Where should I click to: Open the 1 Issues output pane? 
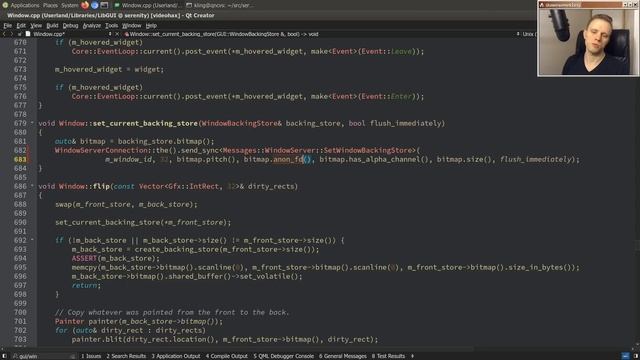pos(91,356)
